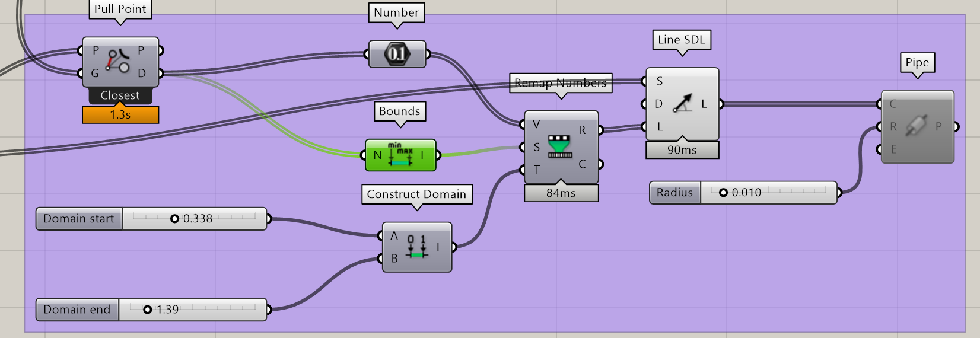This screenshot has height=338, width=980.
Task: Click the green Bounds component icon
Action: point(400,155)
